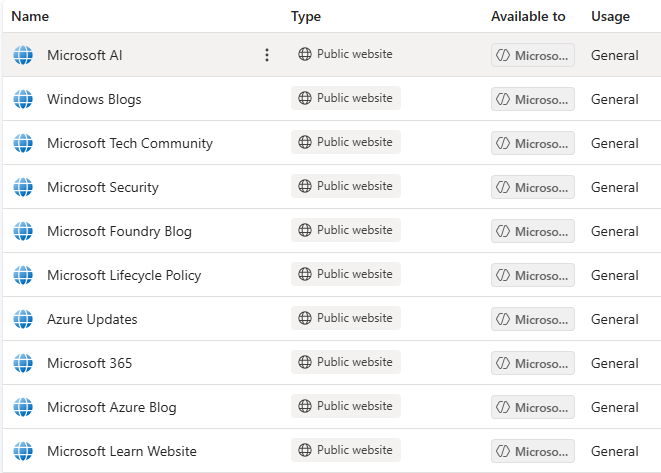Click the globe icon next to Microsoft Lifecycle Policy
Screen dimensions: 661x473
tap(23, 275)
